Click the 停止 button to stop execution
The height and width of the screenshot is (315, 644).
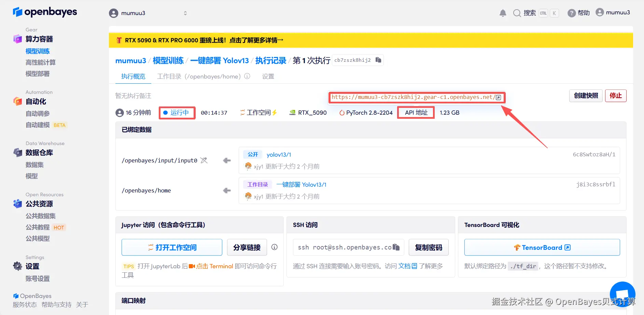pyautogui.click(x=616, y=96)
